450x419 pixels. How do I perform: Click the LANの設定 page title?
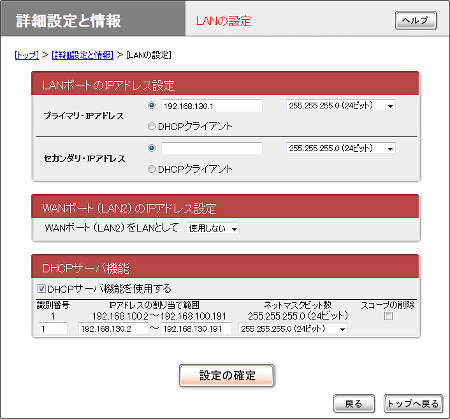[224, 21]
